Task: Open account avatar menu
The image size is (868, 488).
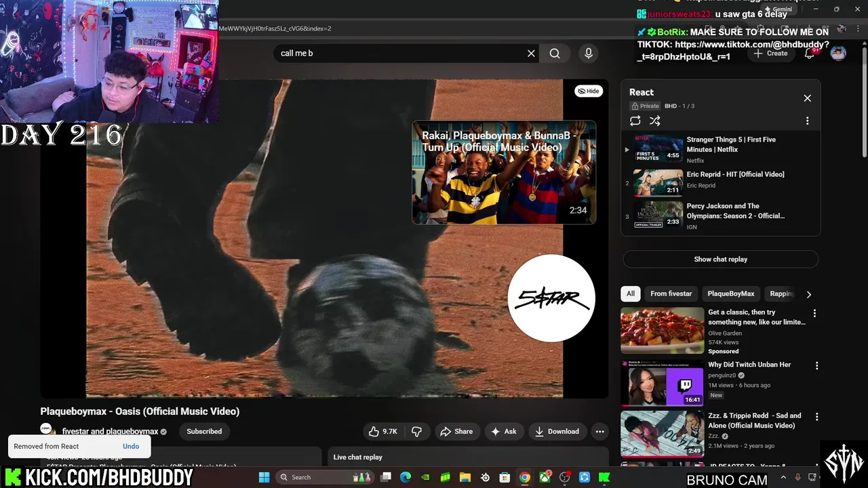Action: click(838, 54)
